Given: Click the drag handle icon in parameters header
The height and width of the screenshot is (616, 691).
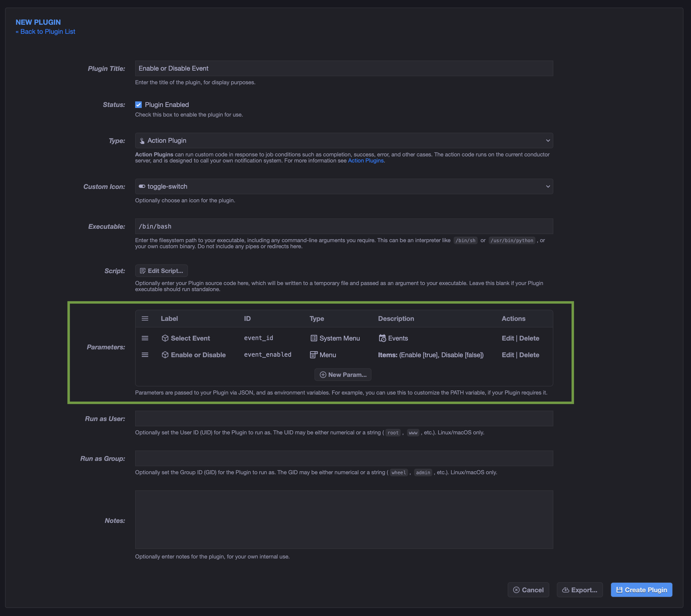Looking at the screenshot, I should point(145,319).
